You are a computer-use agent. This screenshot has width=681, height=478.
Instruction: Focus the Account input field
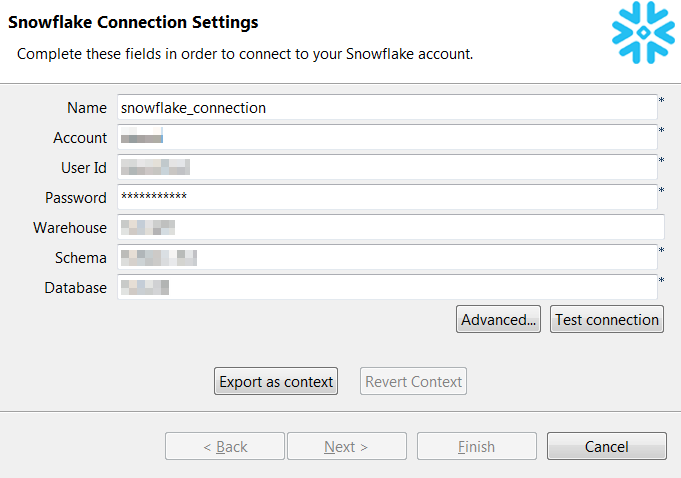[387, 138]
